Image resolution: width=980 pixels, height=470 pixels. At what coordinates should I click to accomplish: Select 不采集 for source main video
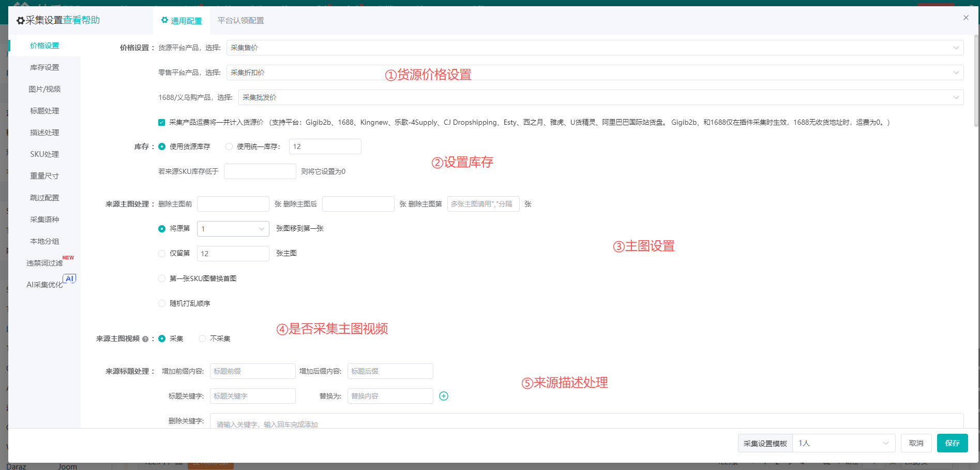pyautogui.click(x=202, y=339)
